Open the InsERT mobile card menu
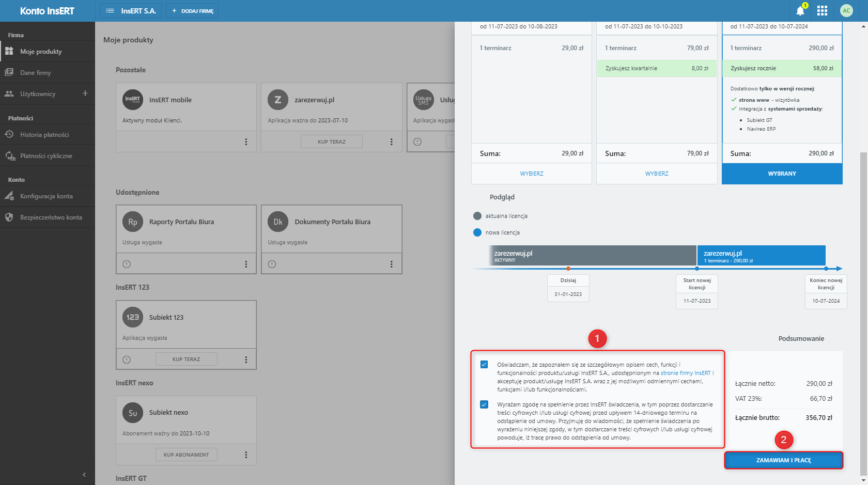 coord(246,142)
